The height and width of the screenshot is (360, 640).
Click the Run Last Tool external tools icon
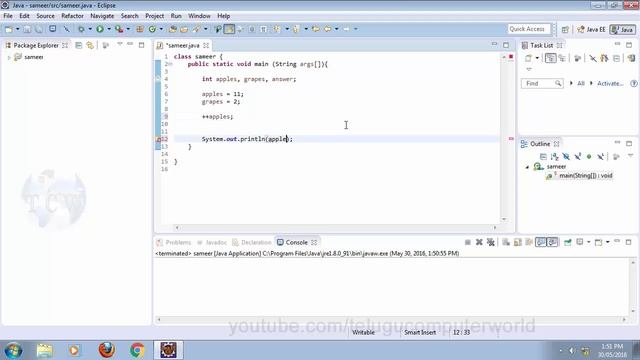point(119,29)
